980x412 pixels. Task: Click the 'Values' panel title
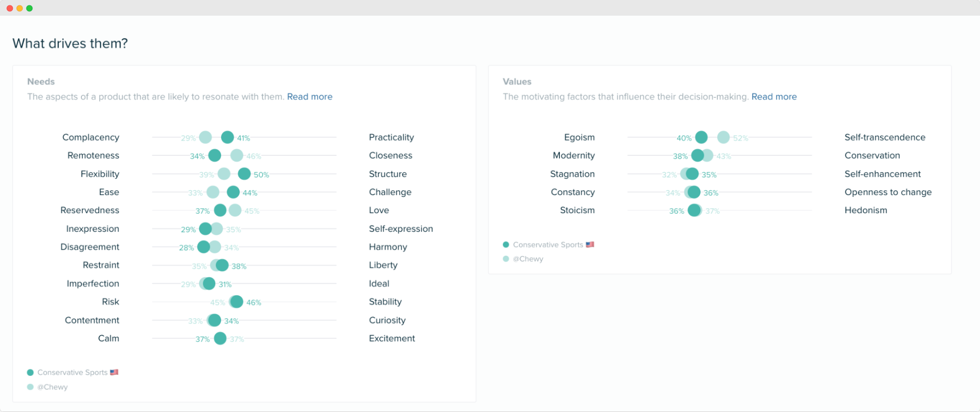click(517, 81)
